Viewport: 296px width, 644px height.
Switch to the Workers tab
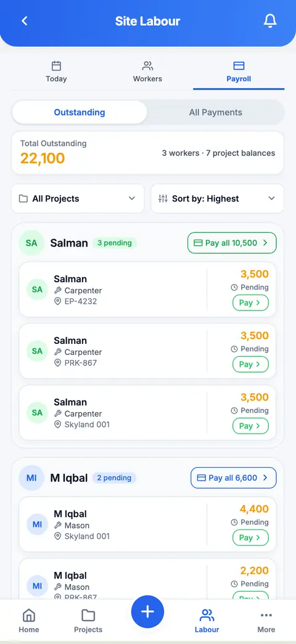coord(147,72)
